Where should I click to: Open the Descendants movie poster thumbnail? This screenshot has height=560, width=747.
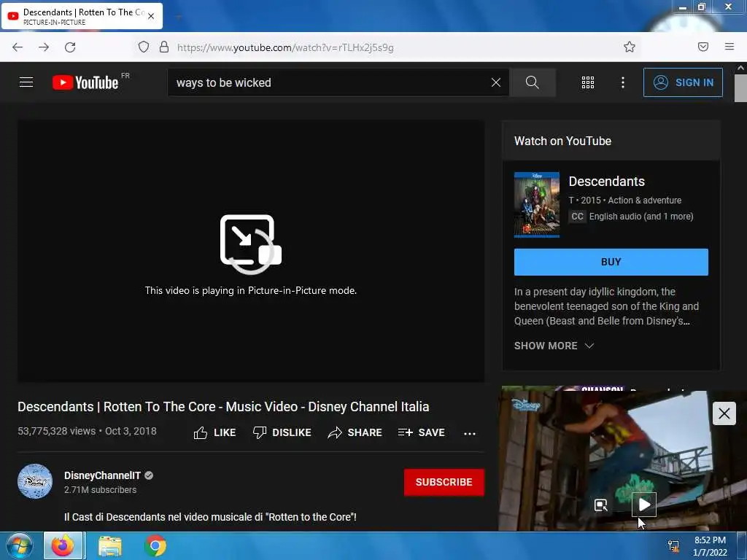coord(537,205)
